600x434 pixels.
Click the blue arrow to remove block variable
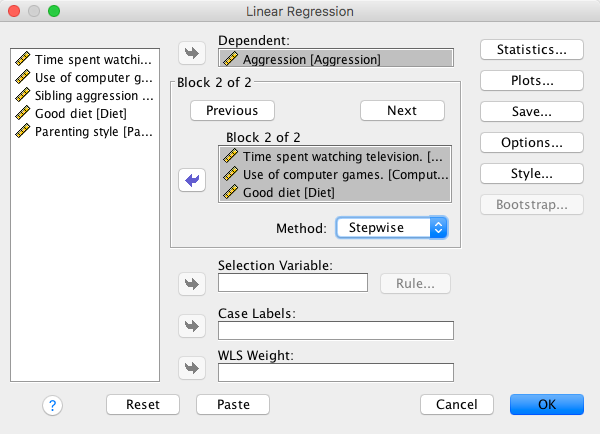coord(191,180)
